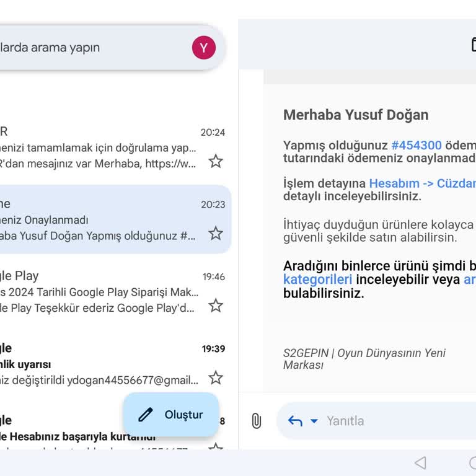Click the Oluştur compose button
The width and height of the screenshot is (476, 476).
tap(171, 415)
